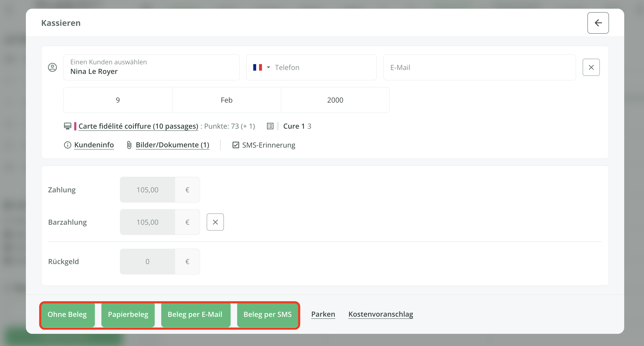Click the back arrow button
Viewport: 644px width, 346px height.
598,23
